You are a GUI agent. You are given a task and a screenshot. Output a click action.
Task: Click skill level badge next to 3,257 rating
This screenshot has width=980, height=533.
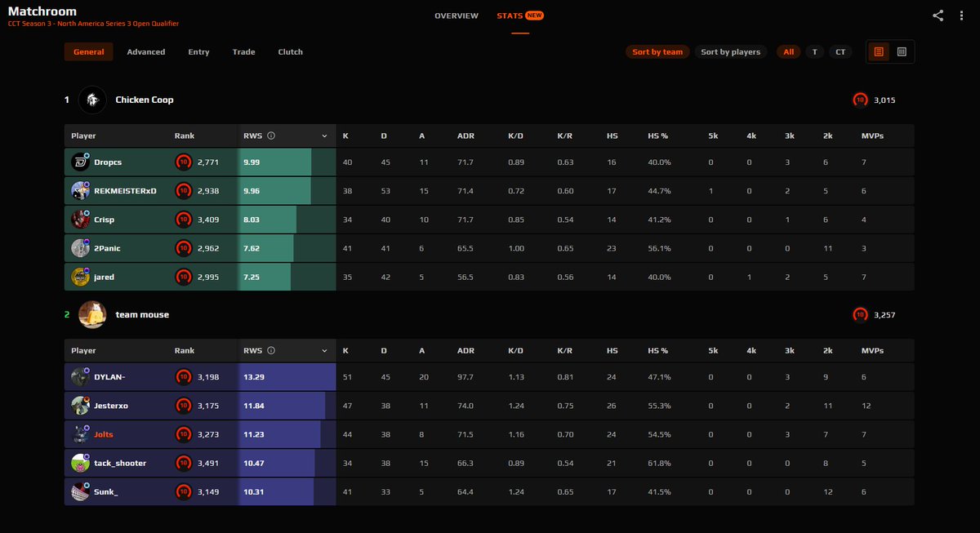(x=860, y=314)
